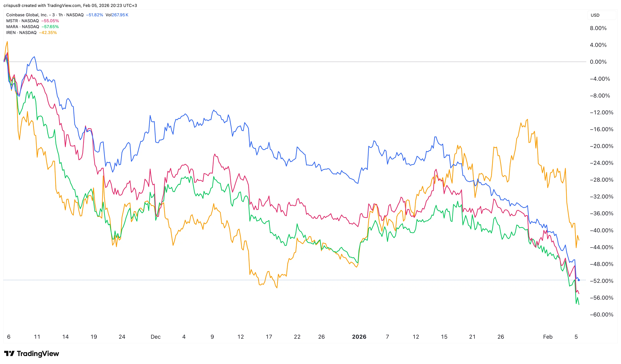This screenshot has height=364, width=621.
Task: Select the MARA NASDAQ legend entry
Action: point(23,27)
